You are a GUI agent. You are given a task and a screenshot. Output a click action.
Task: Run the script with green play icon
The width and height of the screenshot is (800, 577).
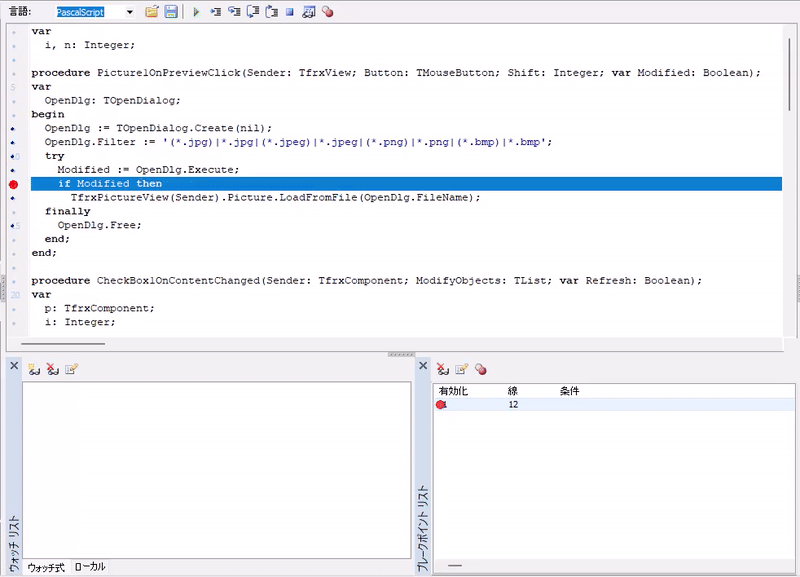(196, 12)
